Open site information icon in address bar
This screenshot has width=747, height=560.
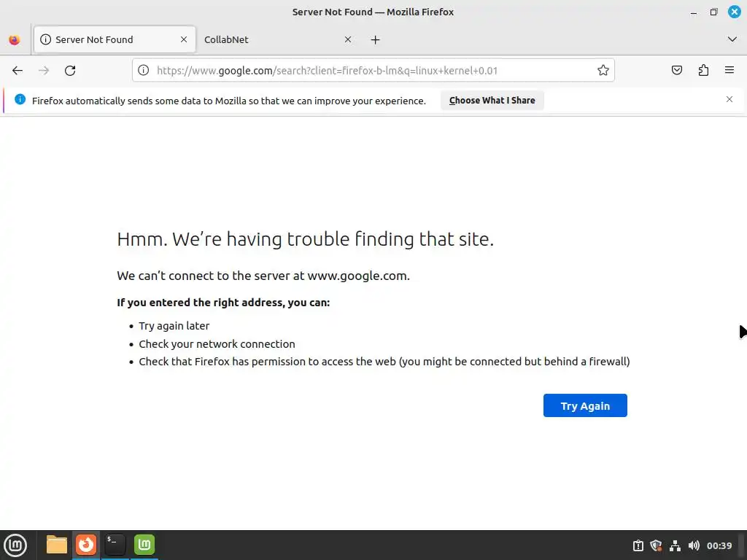click(144, 71)
